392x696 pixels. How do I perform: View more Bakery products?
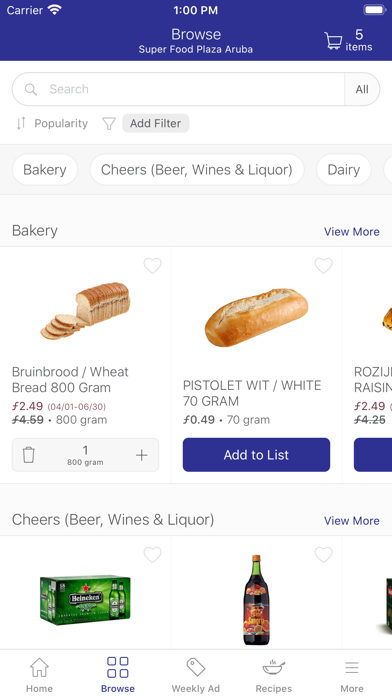(352, 232)
